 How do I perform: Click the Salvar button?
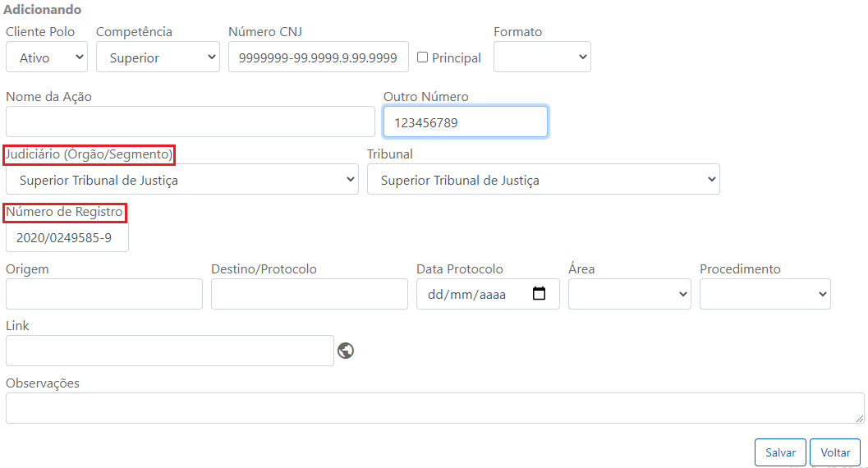780,452
